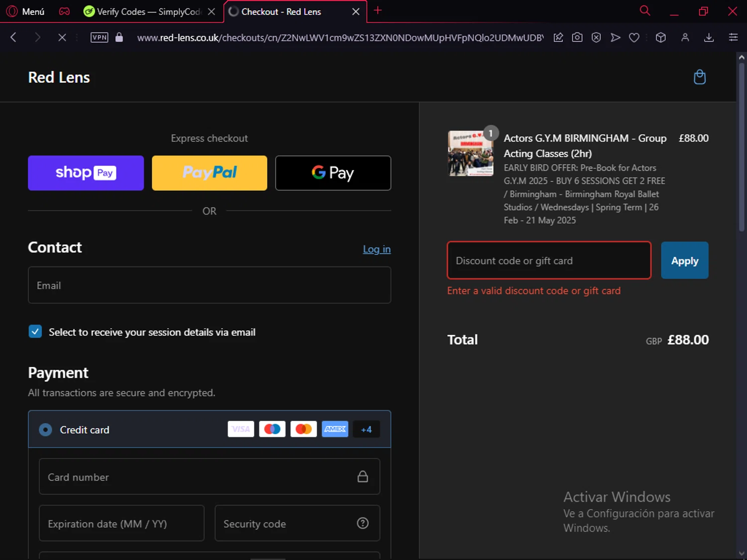Stop loading the page
This screenshot has width=747, height=560.
pos(62,37)
